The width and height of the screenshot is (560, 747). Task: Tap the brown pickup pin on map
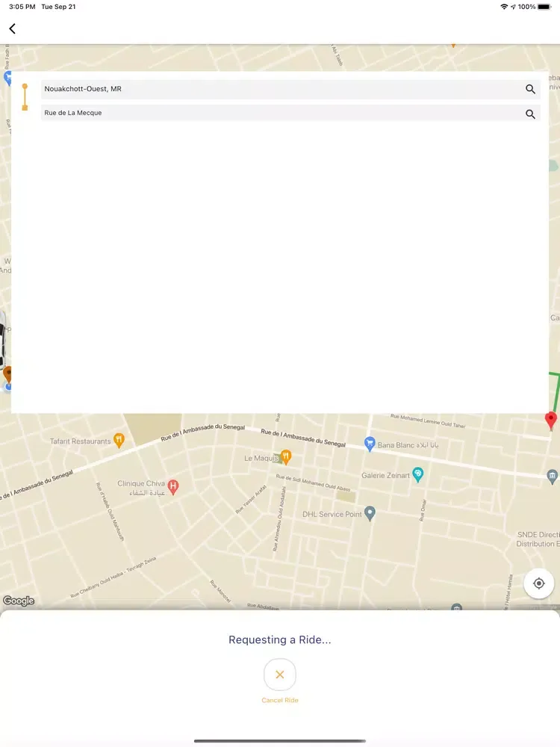[8, 373]
